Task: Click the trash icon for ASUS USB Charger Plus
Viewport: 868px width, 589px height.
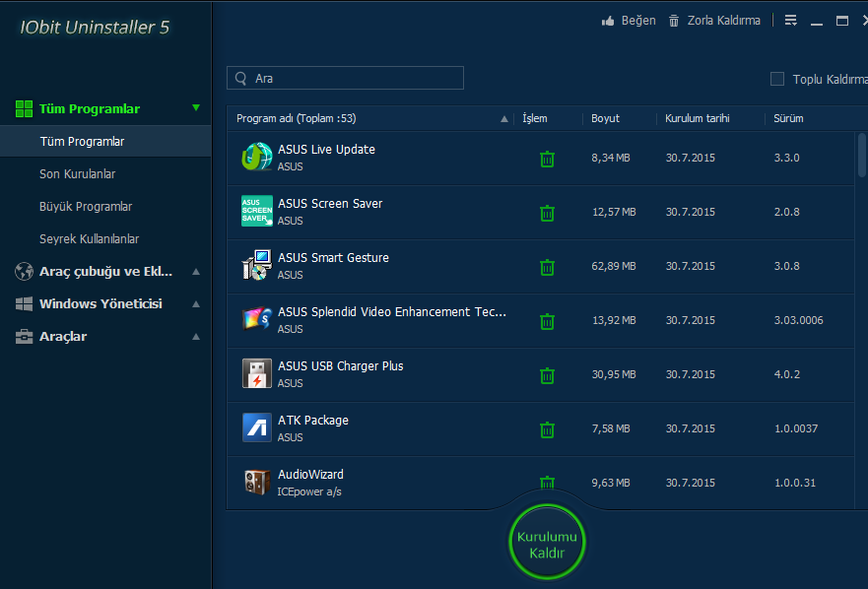Action: pos(547,376)
